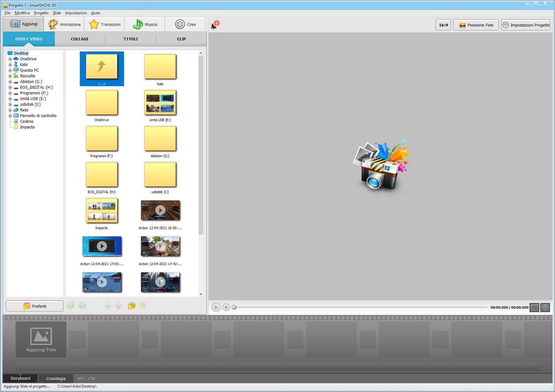Switch to CLIP sub-tab
Image resolution: width=555 pixels, height=392 pixels.
pyautogui.click(x=181, y=39)
